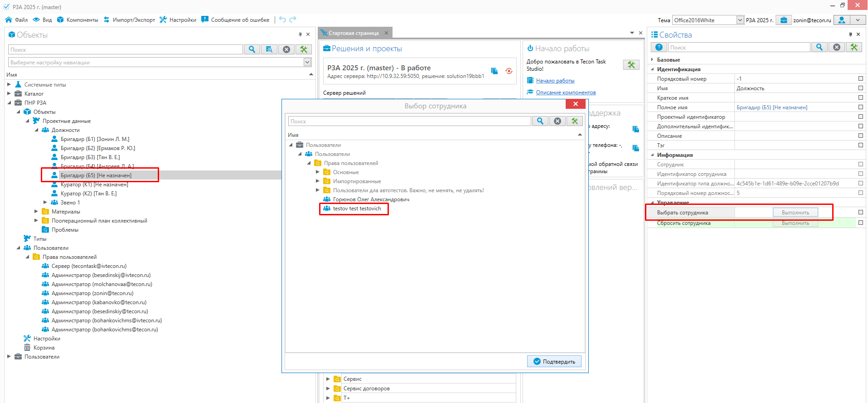The image size is (868, 403).
Task: Toggle checkbox next to Порядковый номер property
Action: click(860, 78)
